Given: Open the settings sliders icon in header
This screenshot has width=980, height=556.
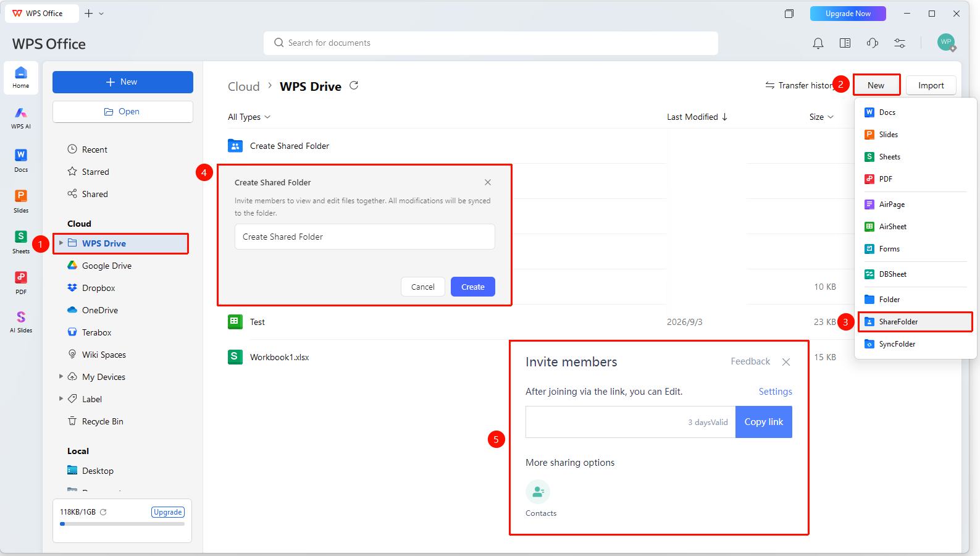Looking at the screenshot, I should pyautogui.click(x=900, y=43).
